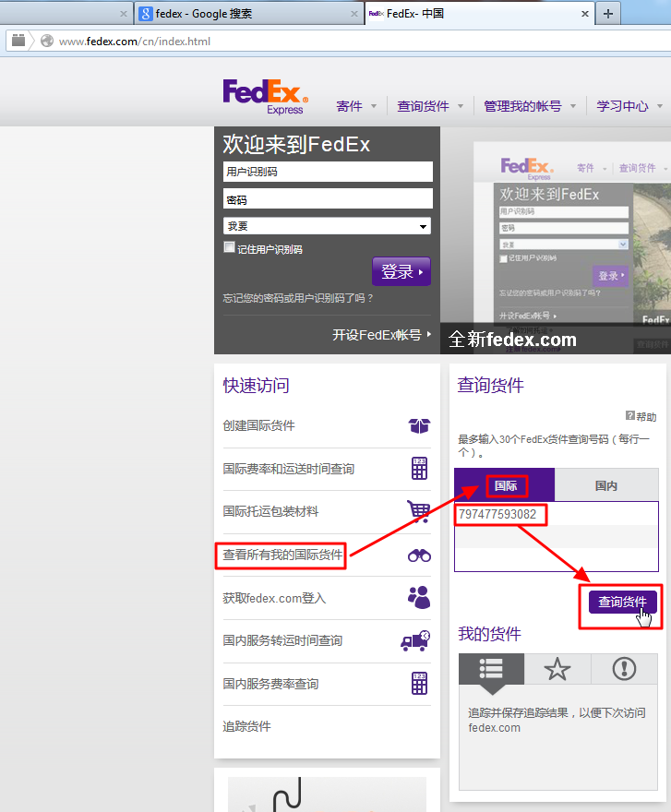Click the 用户识别码 input field
This screenshot has height=812, width=671.
(x=328, y=172)
